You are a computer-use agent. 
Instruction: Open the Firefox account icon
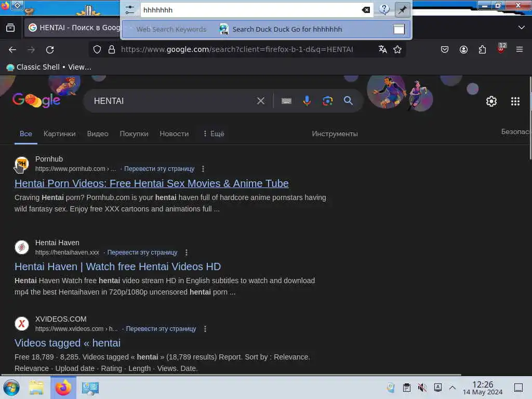463,49
